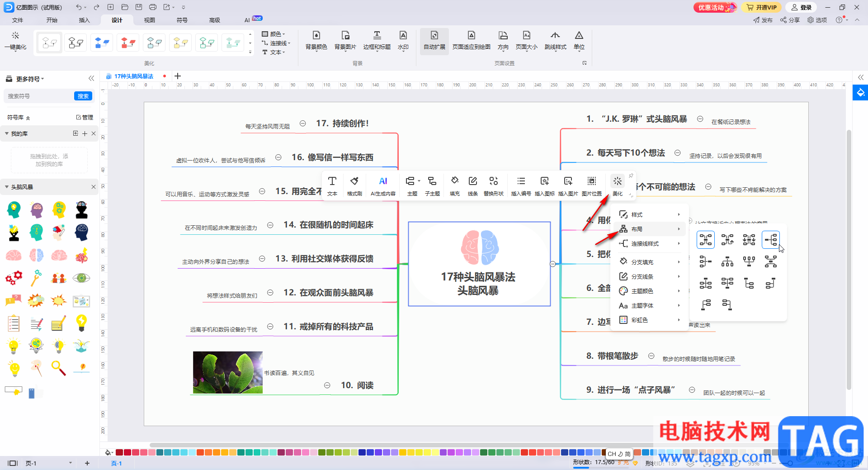This screenshot has width=868, height=470.
Task: Click the 插入编号 insert numbering icon
Action: click(521, 186)
